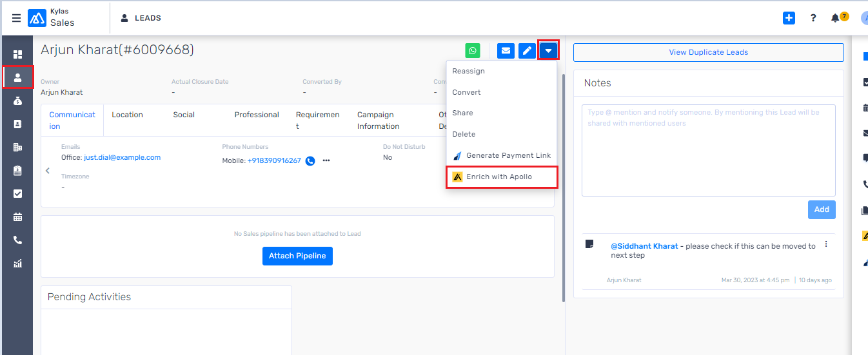Click the lead detail vertical scrollbar
Image resolution: width=868 pixels, height=355 pixels.
click(x=563, y=187)
